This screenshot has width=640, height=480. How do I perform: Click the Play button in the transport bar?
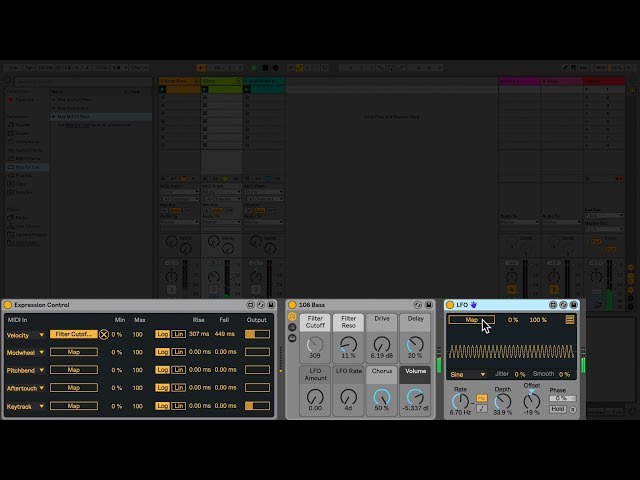tap(254, 68)
